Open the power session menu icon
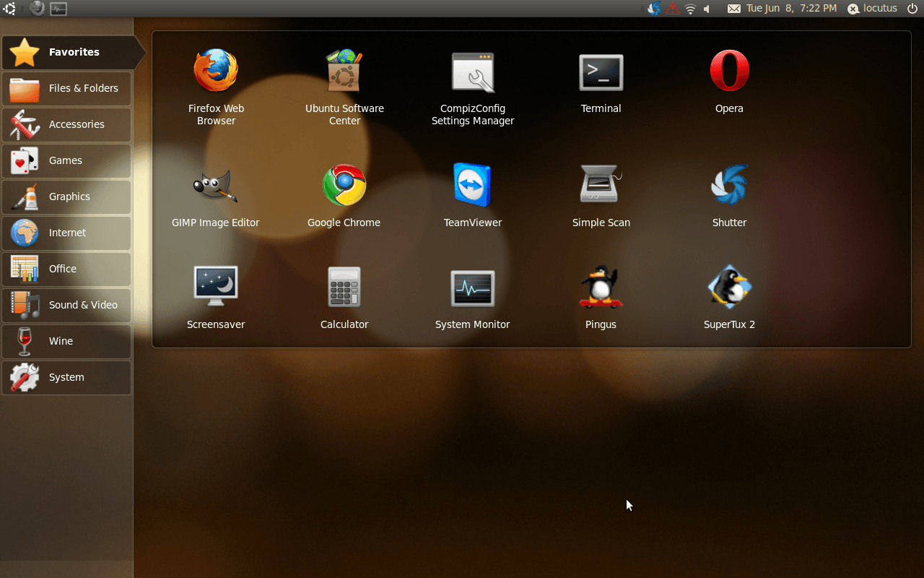 point(912,9)
